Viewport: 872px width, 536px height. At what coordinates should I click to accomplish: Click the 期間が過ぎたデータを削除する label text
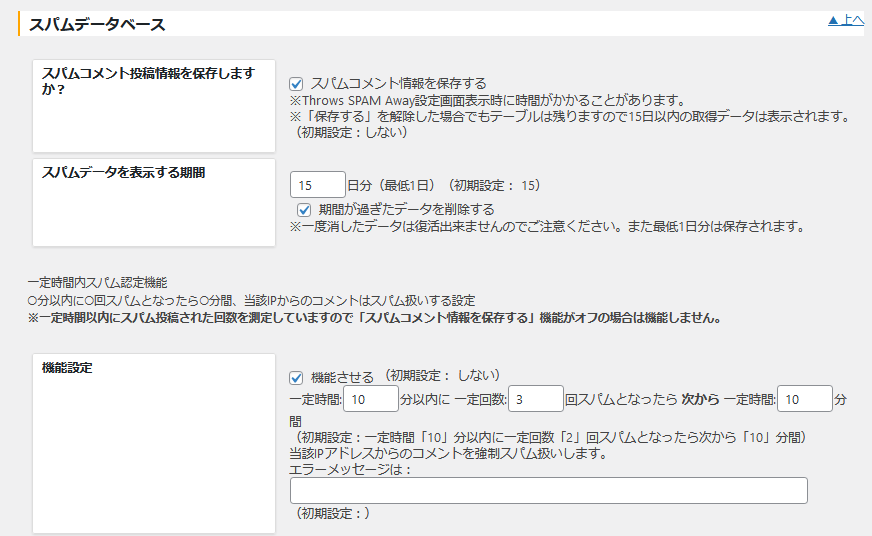406,210
